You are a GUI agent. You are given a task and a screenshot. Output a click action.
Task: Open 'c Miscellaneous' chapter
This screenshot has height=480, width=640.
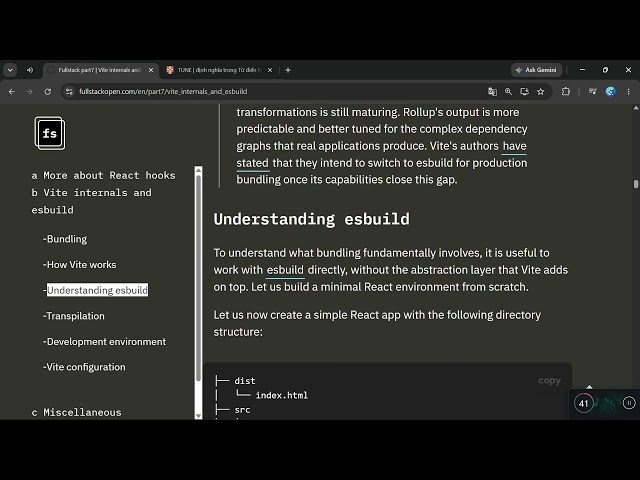[x=76, y=413]
